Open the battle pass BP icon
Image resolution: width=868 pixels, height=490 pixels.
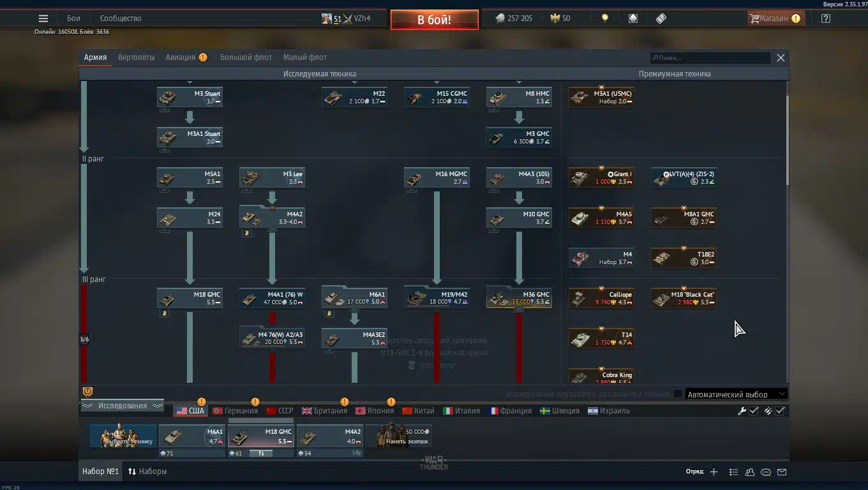[661, 19]
